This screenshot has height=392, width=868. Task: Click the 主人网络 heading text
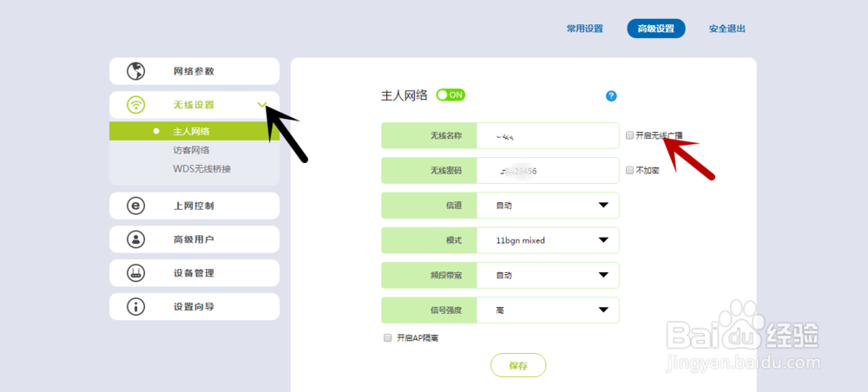click(404, 95)
